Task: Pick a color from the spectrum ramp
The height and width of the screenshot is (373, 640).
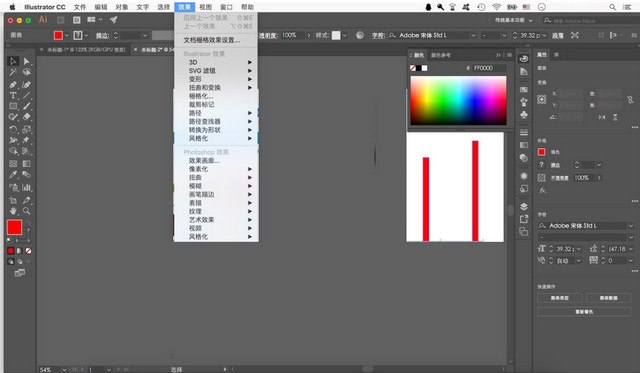Action: tap(458, 100)
